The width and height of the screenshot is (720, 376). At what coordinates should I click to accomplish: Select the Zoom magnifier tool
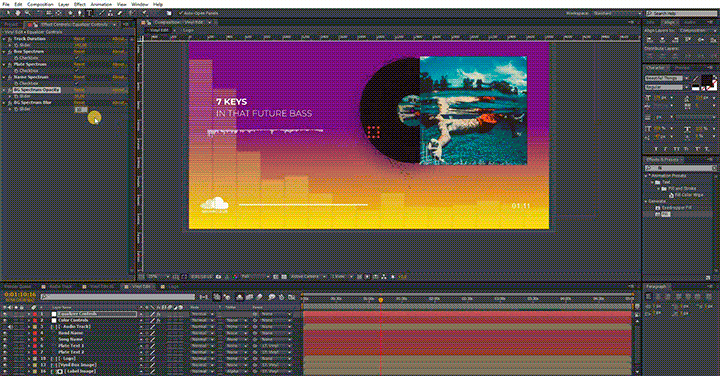(28, 13)
